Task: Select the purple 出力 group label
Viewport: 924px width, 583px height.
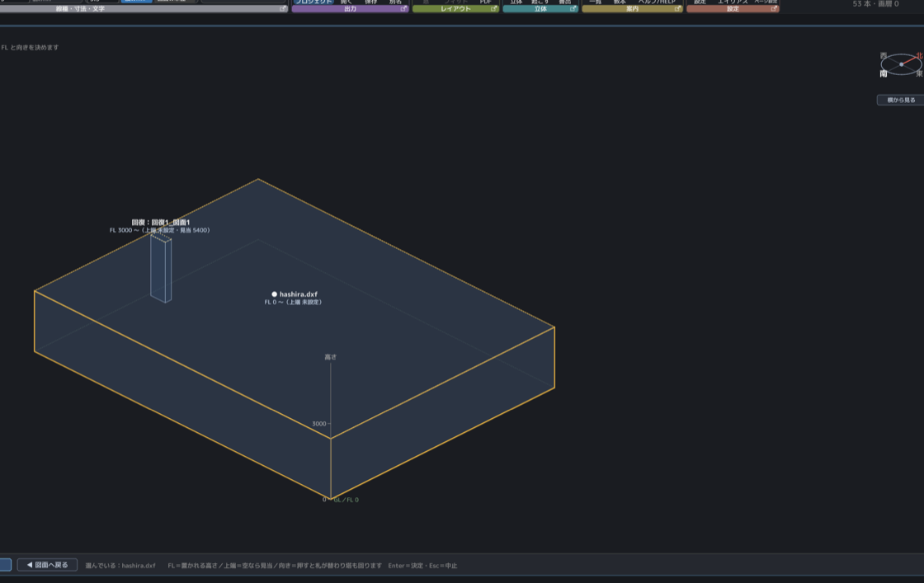Action: (x=350, y=9)
